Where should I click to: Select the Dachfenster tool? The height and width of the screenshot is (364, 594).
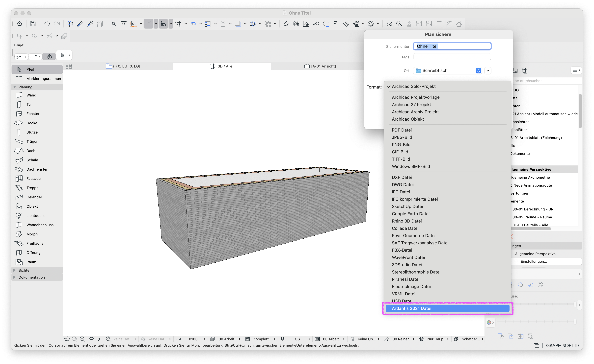click(x=37, y=169)
